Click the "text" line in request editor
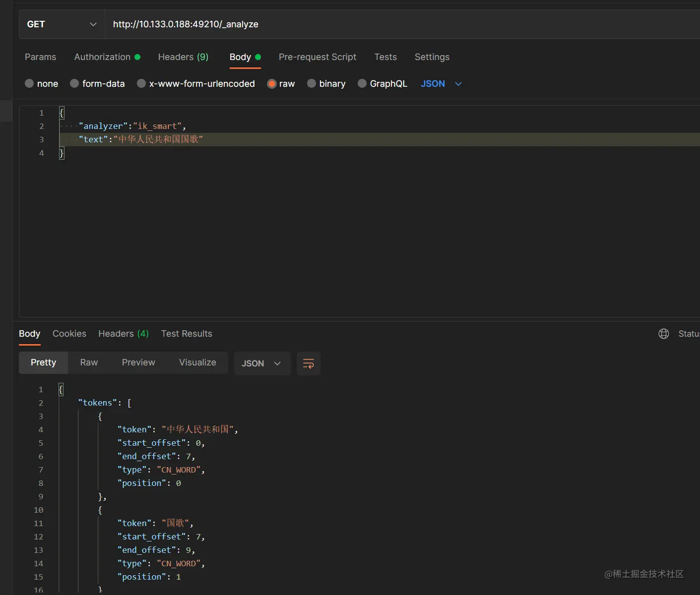Viewport: 700px width, 595px height. pos(141,140)
